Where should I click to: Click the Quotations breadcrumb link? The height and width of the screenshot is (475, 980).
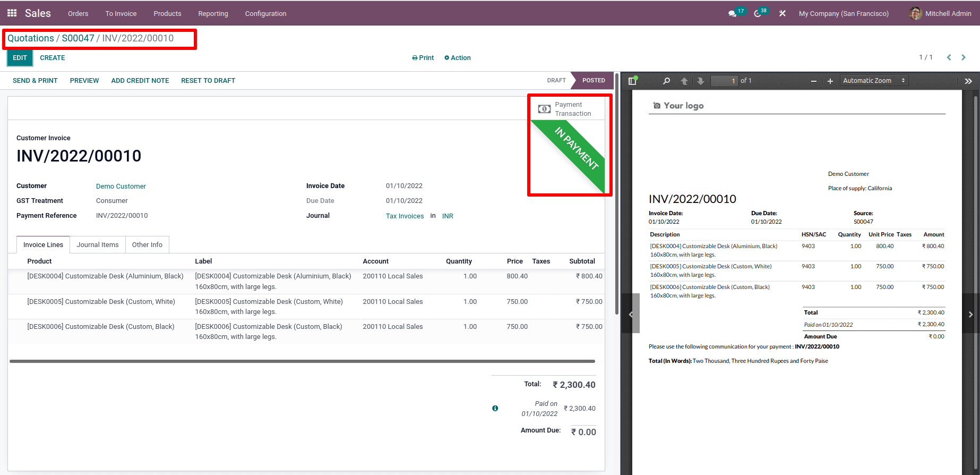click(x=31, y=38)
